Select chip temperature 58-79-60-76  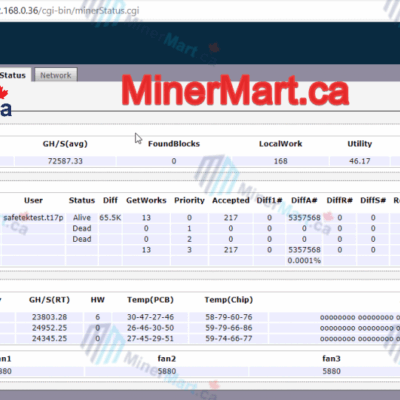[229, 317]
